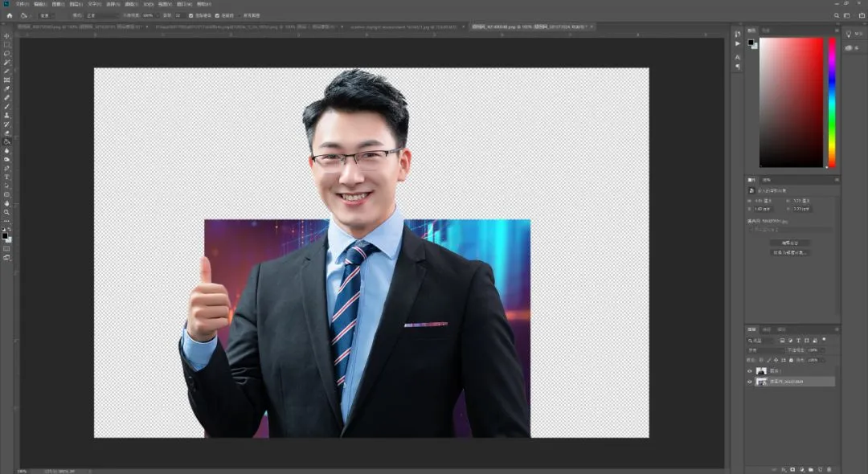Select the Zoom tool in toolbar

coord(6,212)
